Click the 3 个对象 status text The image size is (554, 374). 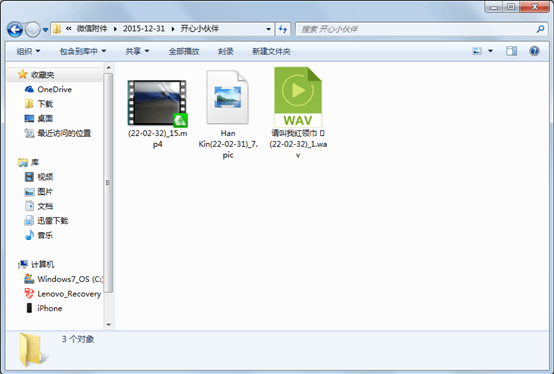coord(78,339)
